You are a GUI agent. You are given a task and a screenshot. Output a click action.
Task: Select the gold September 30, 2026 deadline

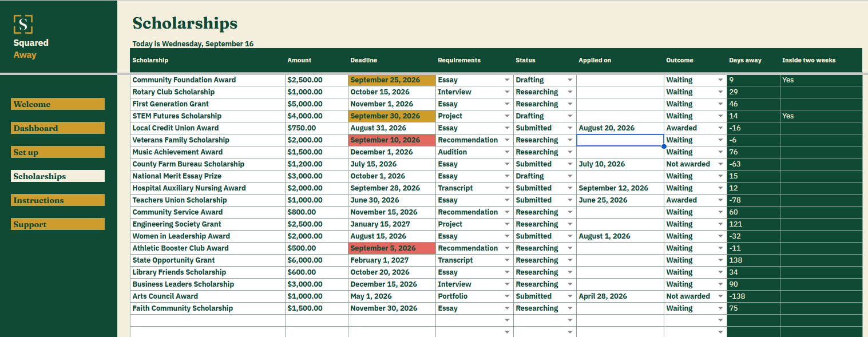[x=392, y=116]
